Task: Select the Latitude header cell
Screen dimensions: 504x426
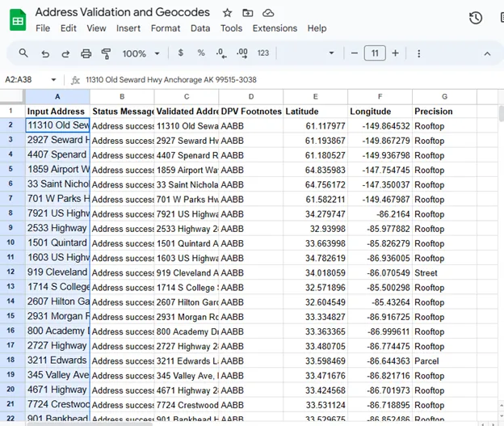Action: coord(315,112)
